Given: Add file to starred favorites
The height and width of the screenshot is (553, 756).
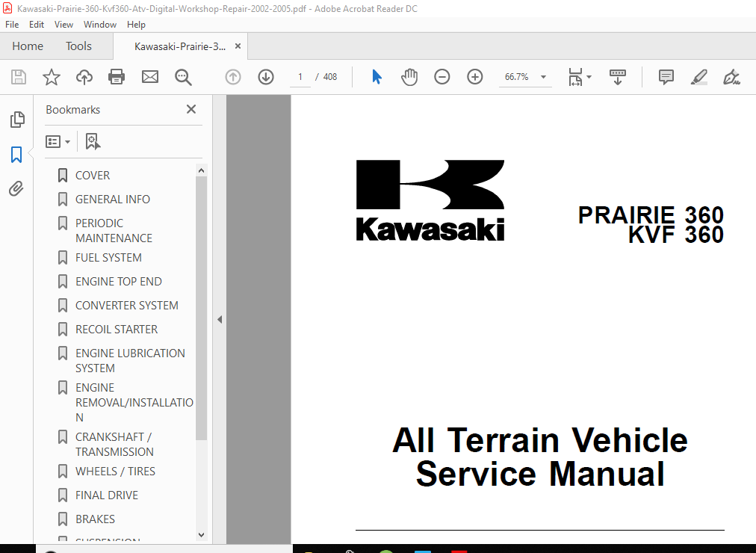Looking at the screenshot, I should pos(51,77).
